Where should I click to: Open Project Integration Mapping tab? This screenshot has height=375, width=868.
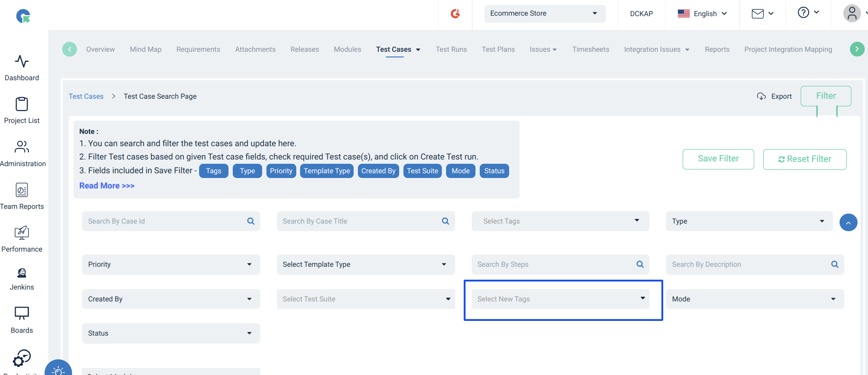coord(788,49)
